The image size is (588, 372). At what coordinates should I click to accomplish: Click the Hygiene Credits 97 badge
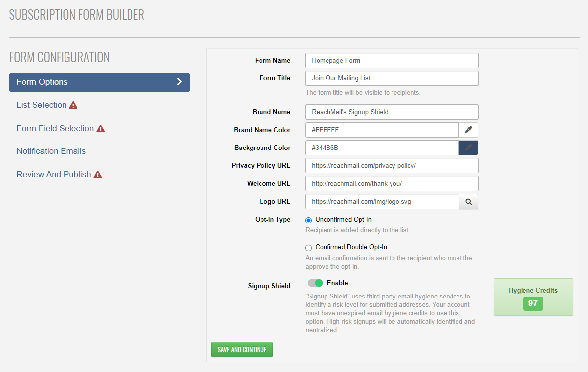coord(533,303)
